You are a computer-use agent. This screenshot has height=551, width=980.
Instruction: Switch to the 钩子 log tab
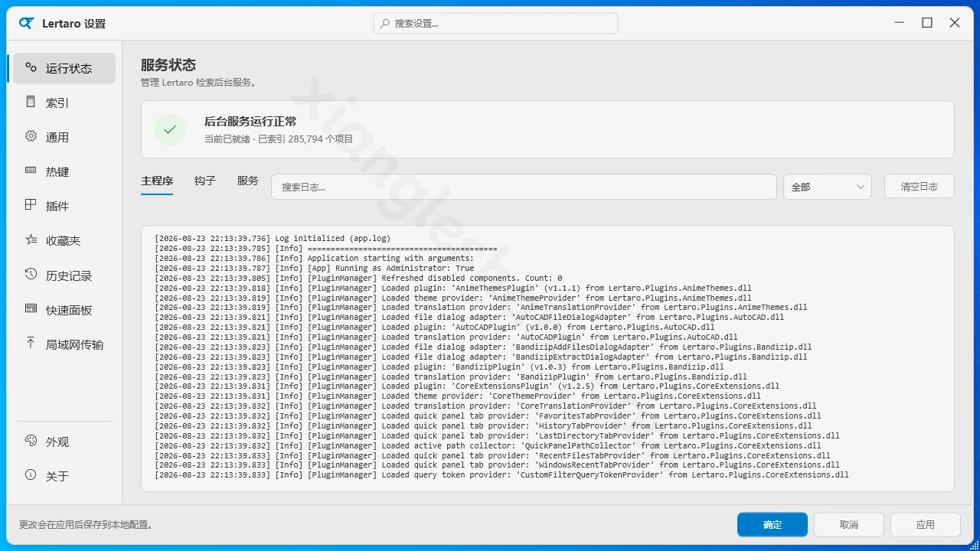coord(205,181)
